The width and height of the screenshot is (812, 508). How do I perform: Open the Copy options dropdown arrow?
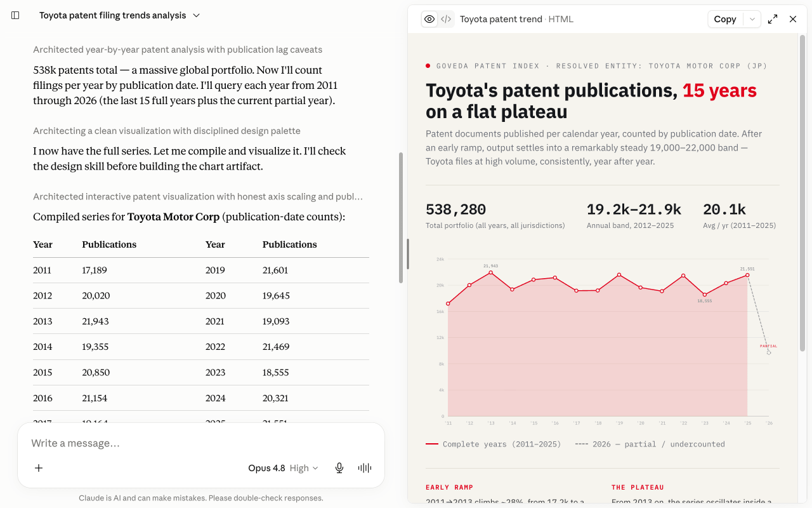(x=752, y=19)
